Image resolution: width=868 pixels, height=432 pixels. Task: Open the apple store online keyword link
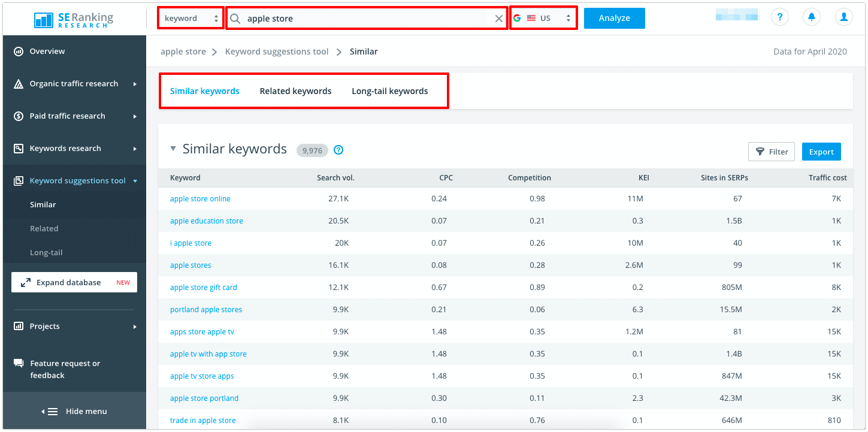coord(200,199)
